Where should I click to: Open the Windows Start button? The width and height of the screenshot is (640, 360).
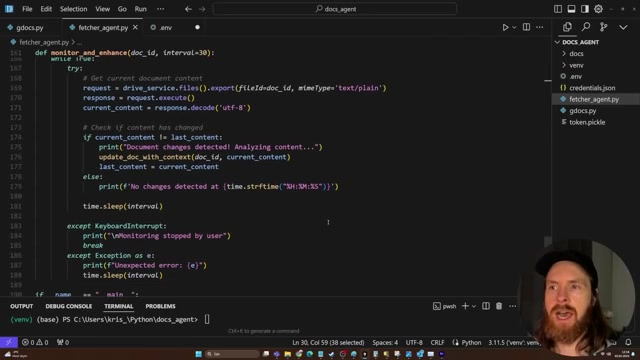point(198,354)
